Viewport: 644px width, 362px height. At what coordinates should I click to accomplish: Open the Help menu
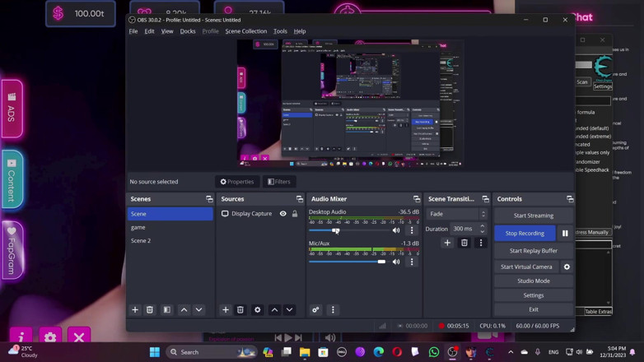(300, 31)
